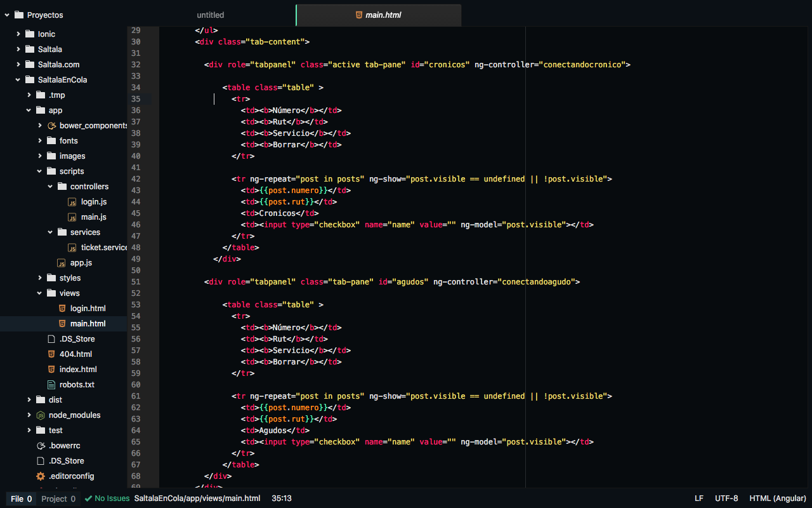Screen dimensions: 812x508
Task: Click the Saltala.com folder icon
Action: click(x=30, y=64)
